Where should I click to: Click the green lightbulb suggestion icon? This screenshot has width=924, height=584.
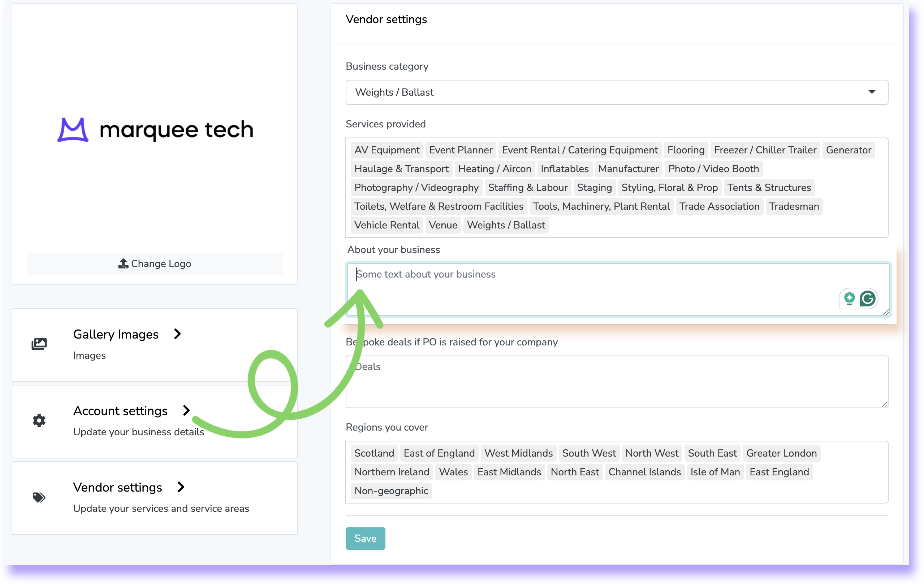[x=849, y=299]
